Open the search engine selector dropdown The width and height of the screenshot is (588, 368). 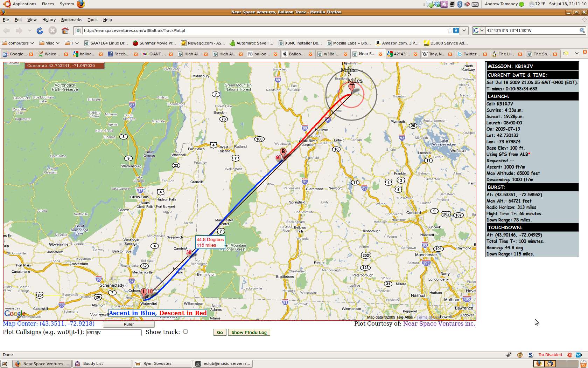tap(478, 30)
